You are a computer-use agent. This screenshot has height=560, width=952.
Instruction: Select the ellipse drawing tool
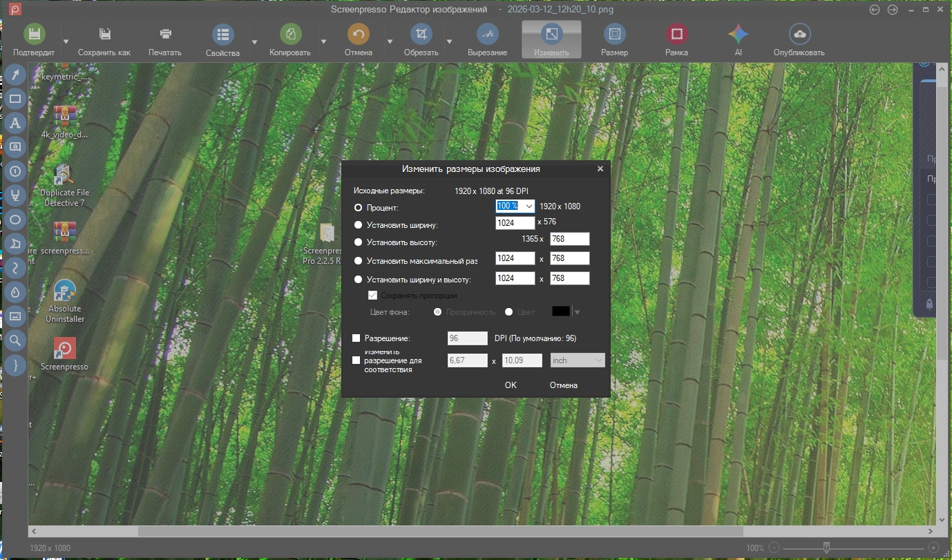(15, 220)
